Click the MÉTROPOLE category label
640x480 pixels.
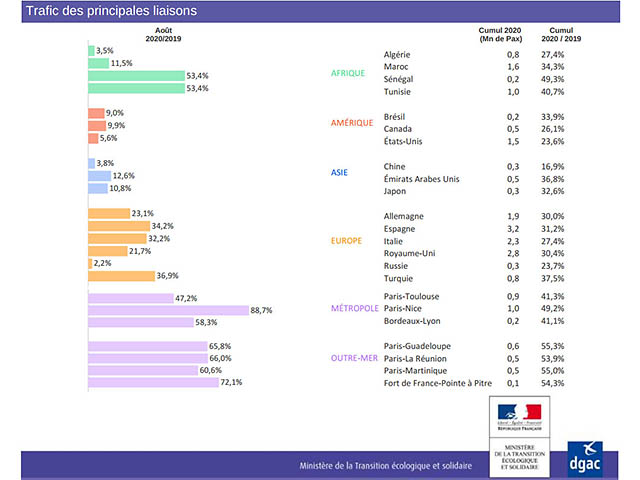(x=355, y=308)
